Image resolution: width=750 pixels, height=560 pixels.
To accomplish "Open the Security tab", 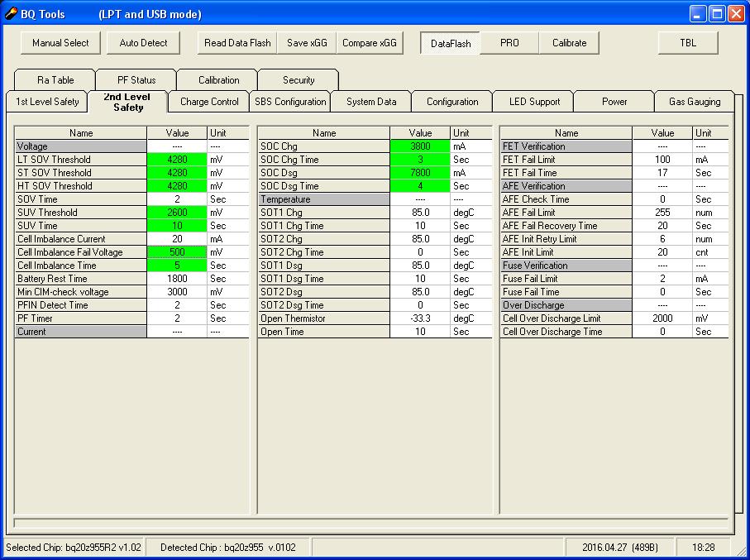I will (x=299, y=80).
